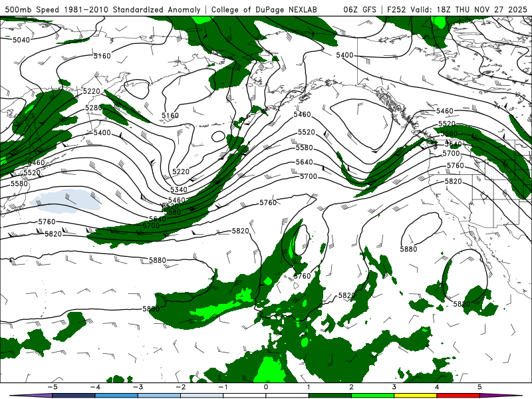Click the red colorbar segment
The image size is (532, 399).
tap(458, 396)
